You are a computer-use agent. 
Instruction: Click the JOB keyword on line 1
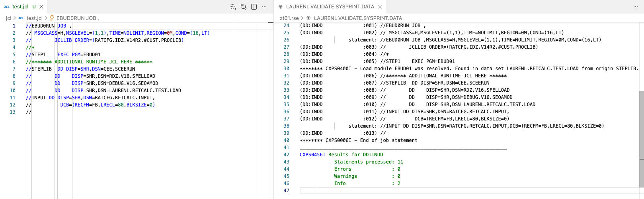[x=62, y=26]
